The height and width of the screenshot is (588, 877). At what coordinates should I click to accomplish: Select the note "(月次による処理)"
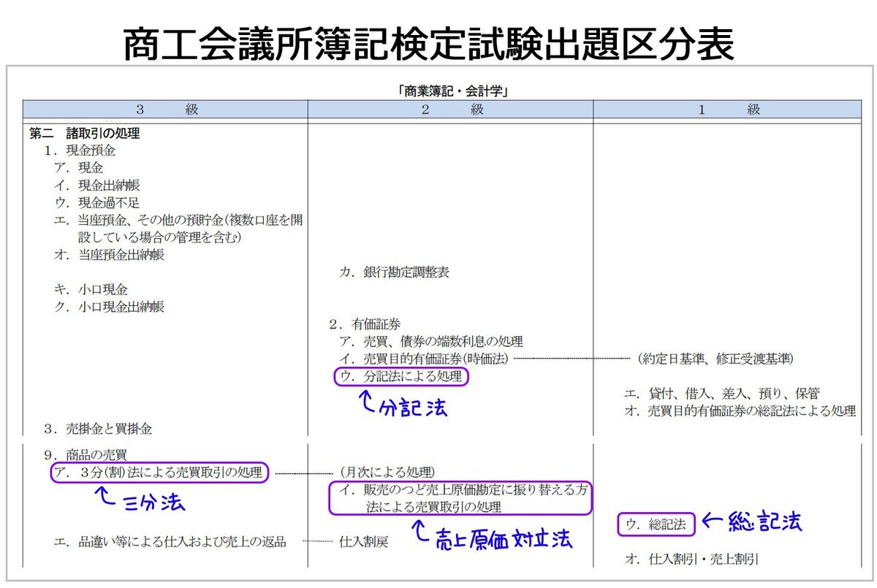pyautogui.click(x=387, y=473)
